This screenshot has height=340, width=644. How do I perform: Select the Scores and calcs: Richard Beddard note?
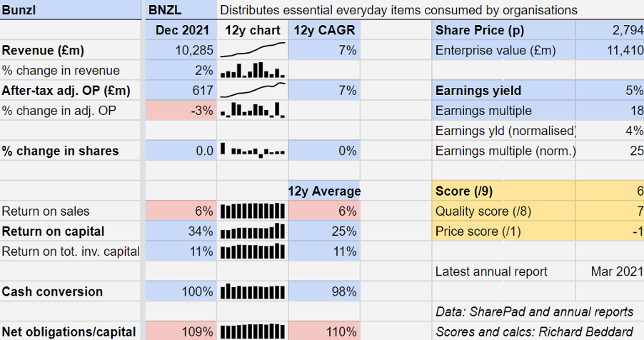(534, 331)
